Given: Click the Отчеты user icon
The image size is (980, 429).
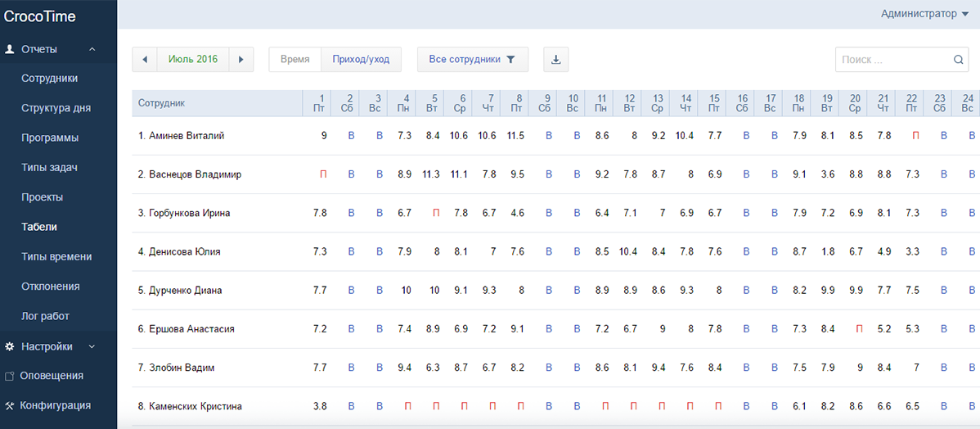Looking at the screenshot, I should pyautogui.click(x=9, y=49).
